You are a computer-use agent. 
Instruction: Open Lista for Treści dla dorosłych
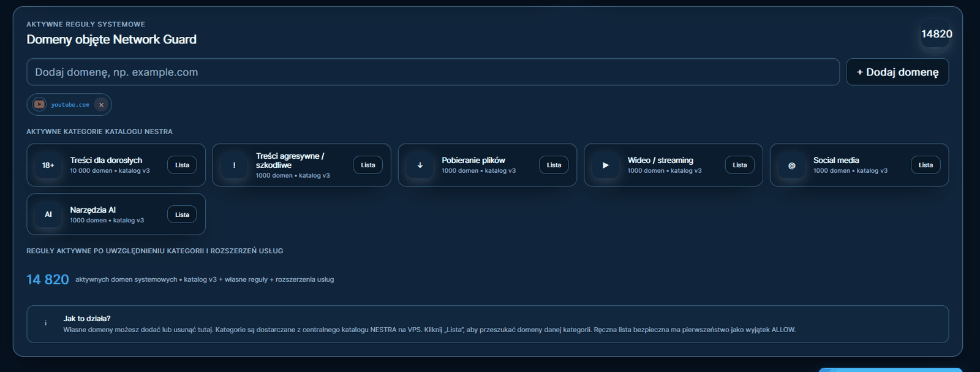(182, 165)
